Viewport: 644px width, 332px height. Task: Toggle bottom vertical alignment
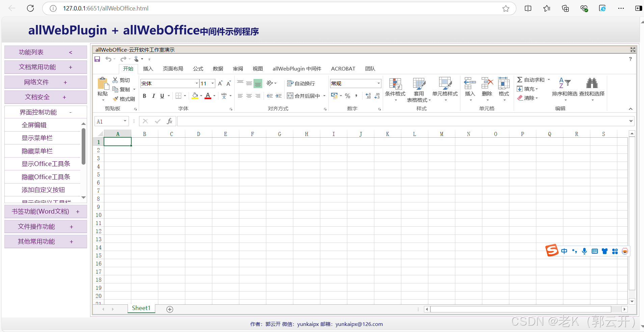[258, 83]
